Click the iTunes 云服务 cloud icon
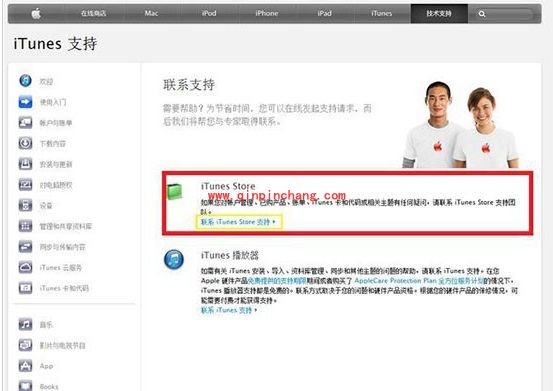The height and width of the screenshot is (391, 553). [x=25, y=267]
